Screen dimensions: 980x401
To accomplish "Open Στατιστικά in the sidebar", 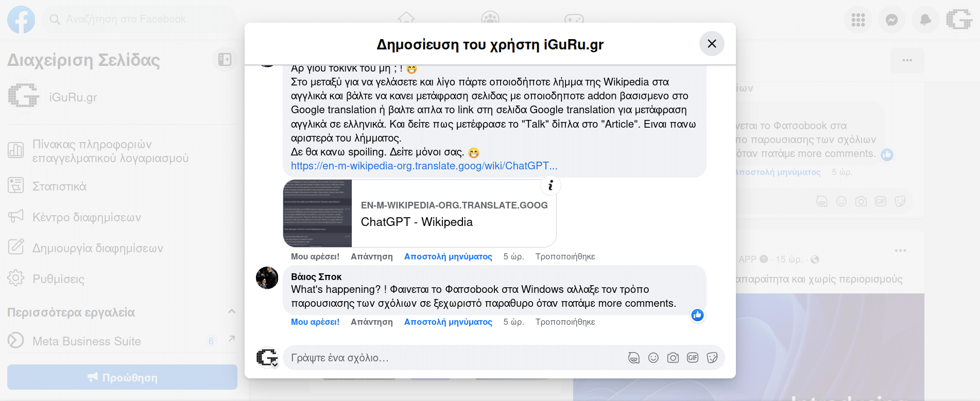I will 122,186.
